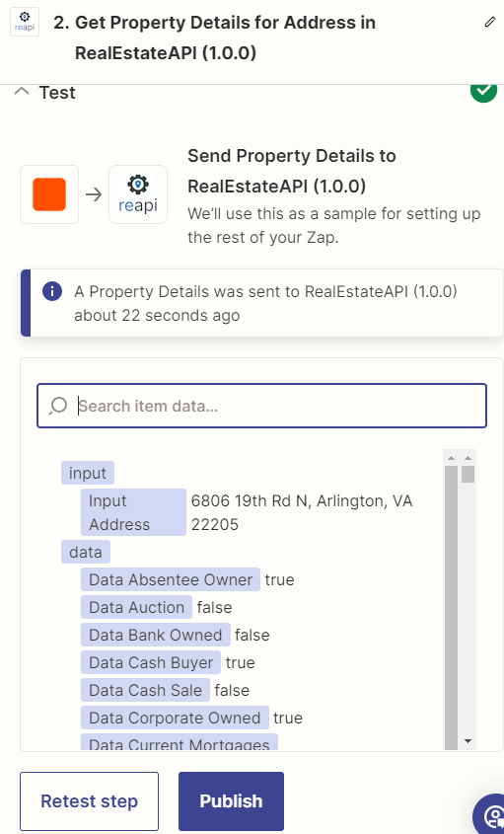Screen dimensions: 504x834
Task: Click the Publish button
Action: [231, 801]
